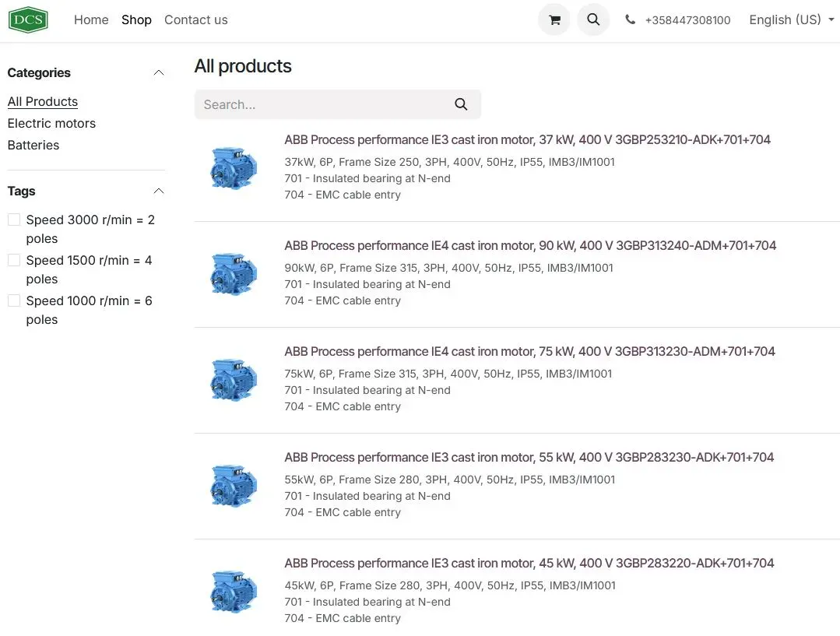
Task: Open the shopping cart
Action: [x=554, y=20]
